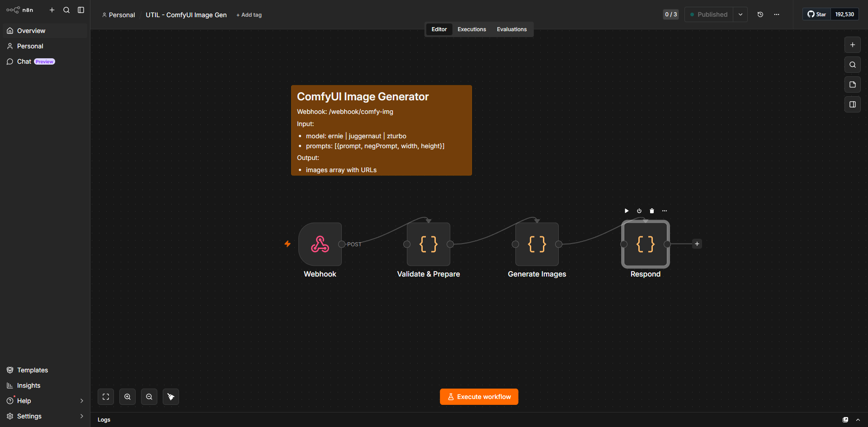
Task: Rename workflow title UTIL - ComfyUI Image Gen
Action: point(186,15)
